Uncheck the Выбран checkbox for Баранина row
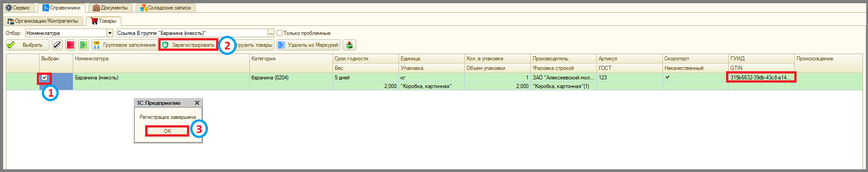Viewport: 868px width, 172px height. 44,78
